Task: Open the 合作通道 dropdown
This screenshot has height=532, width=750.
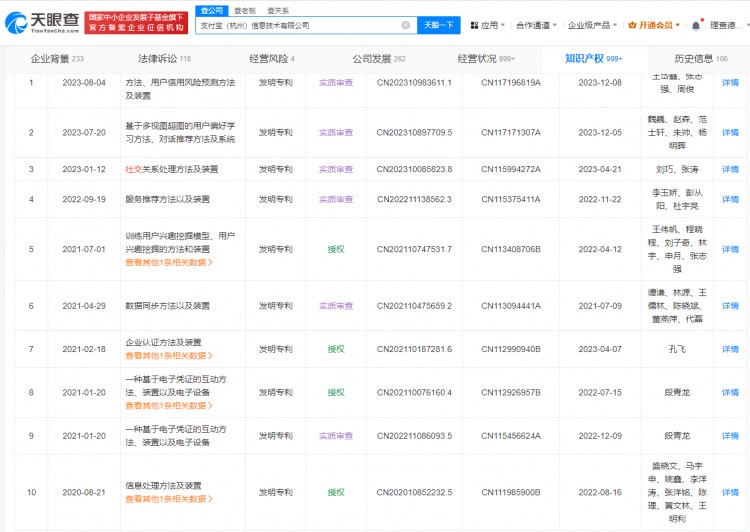Action: pyautogui.click(x=536, y=25)
